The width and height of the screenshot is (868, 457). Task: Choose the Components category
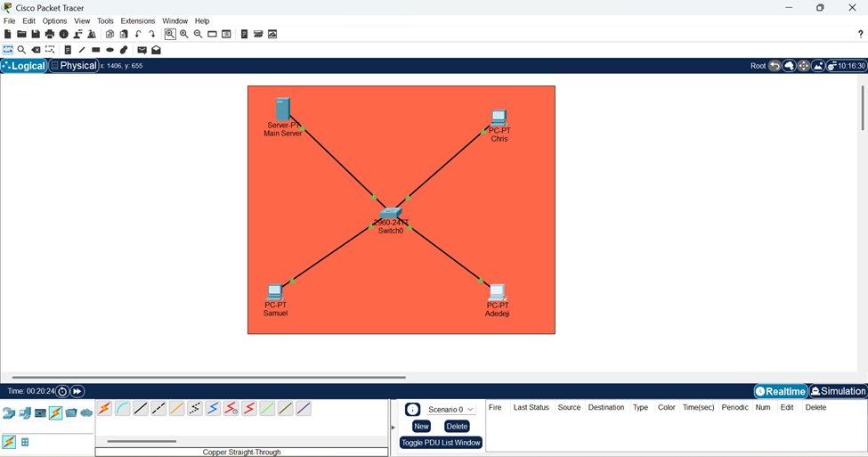40,413
